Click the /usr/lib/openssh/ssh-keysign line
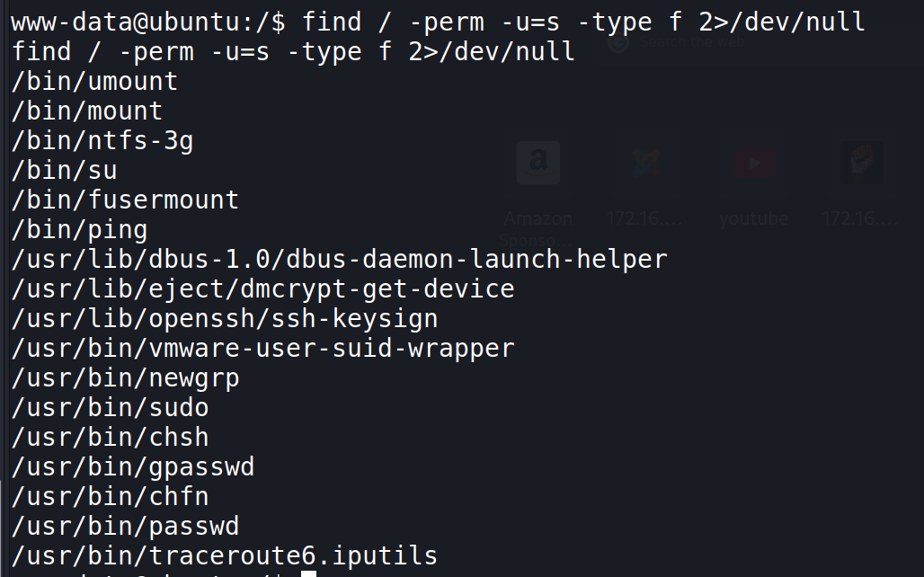 click(x=225, y=319)
